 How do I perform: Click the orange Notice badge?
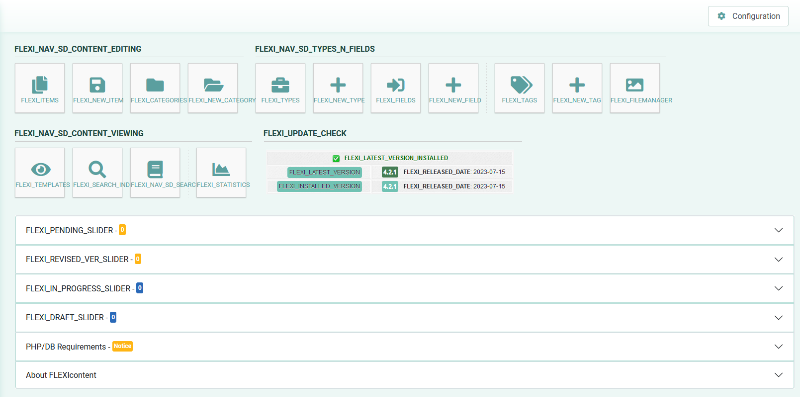(122, 346)
